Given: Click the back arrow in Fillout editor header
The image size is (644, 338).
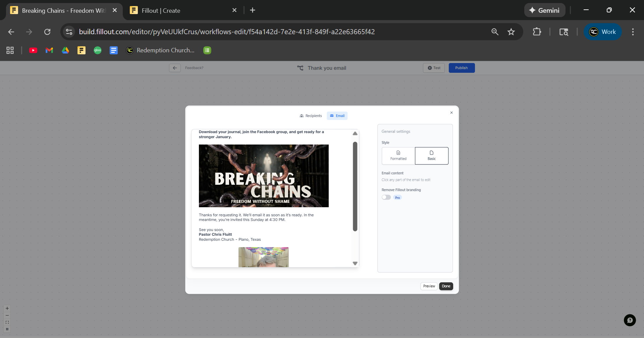Looking at the screenshot, I should (175, 68).
